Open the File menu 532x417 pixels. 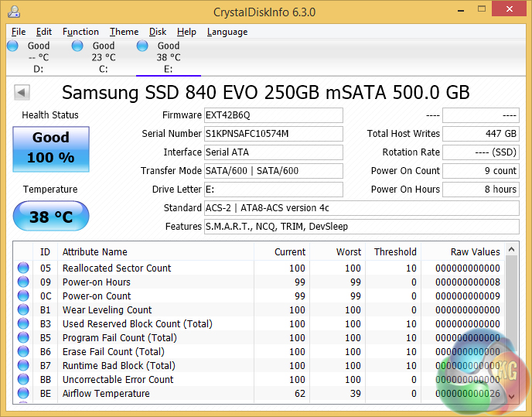[19, 32]
